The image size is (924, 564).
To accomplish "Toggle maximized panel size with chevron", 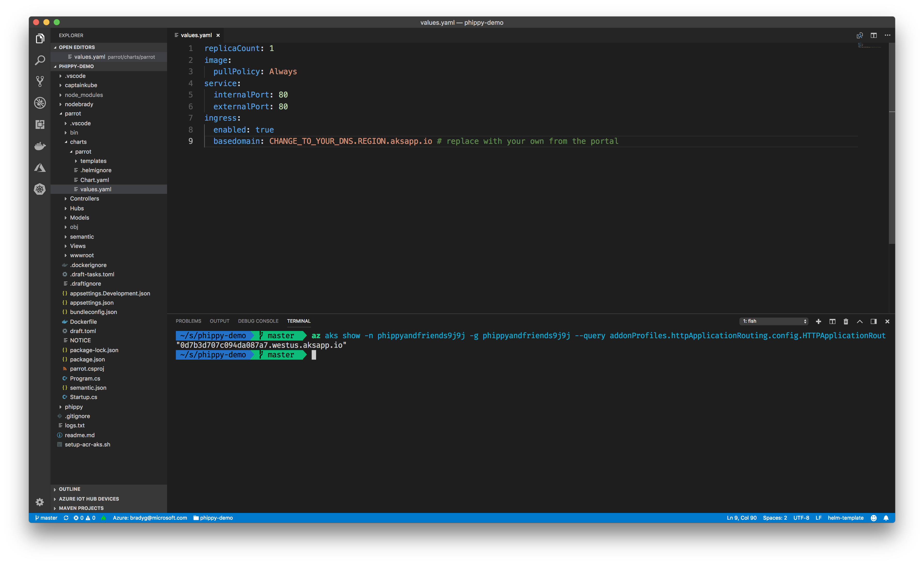I will (860, 321).
